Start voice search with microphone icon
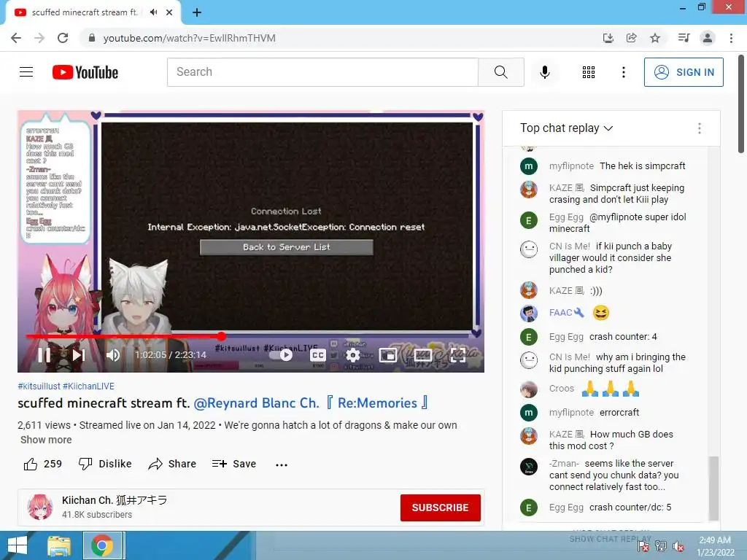This screenshot has height=560, width=747. click(545, 72)
